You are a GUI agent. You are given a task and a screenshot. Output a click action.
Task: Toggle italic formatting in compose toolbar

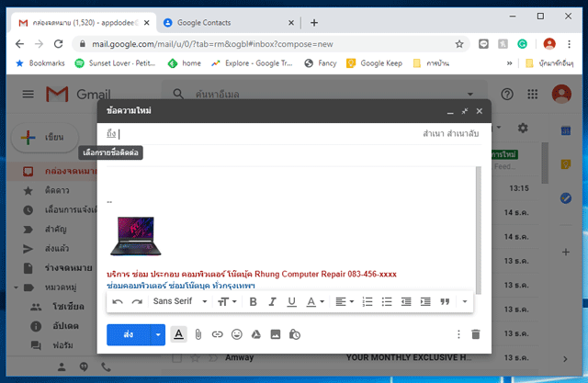click(273, 301)
